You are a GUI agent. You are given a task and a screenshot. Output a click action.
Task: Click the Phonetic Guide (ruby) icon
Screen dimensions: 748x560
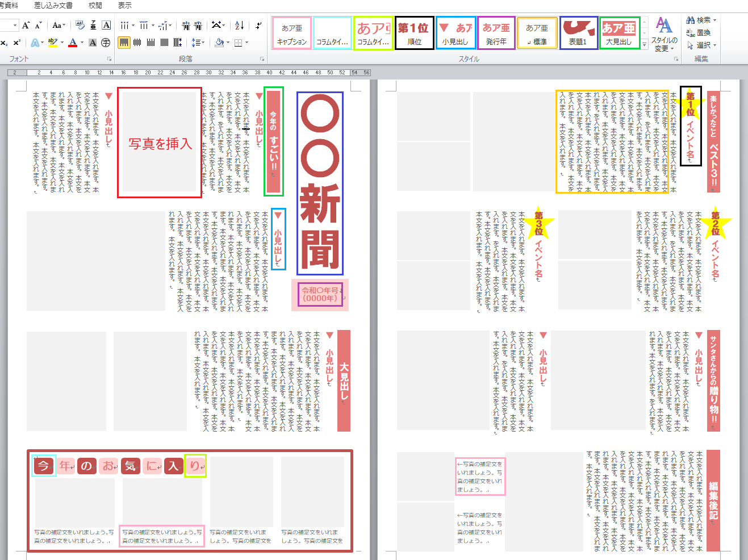click(93, 26)
